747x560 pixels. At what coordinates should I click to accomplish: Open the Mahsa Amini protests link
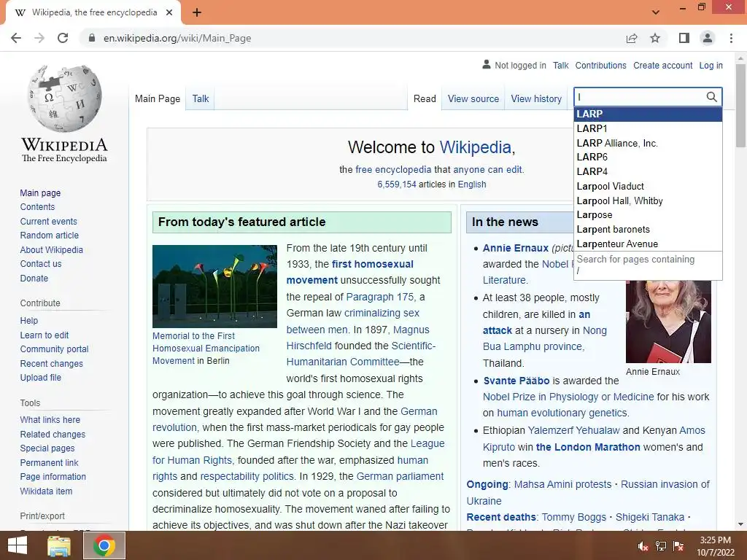(x=562, y=484)
